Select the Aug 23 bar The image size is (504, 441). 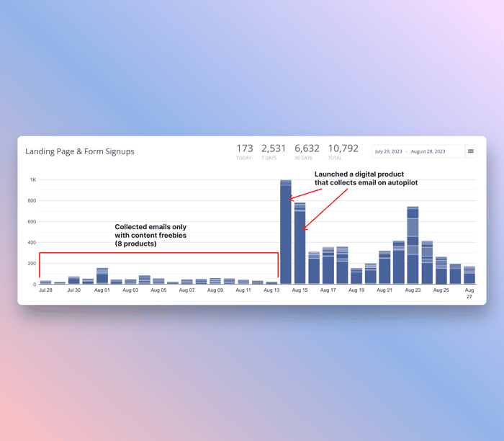[x=413, y=246]
